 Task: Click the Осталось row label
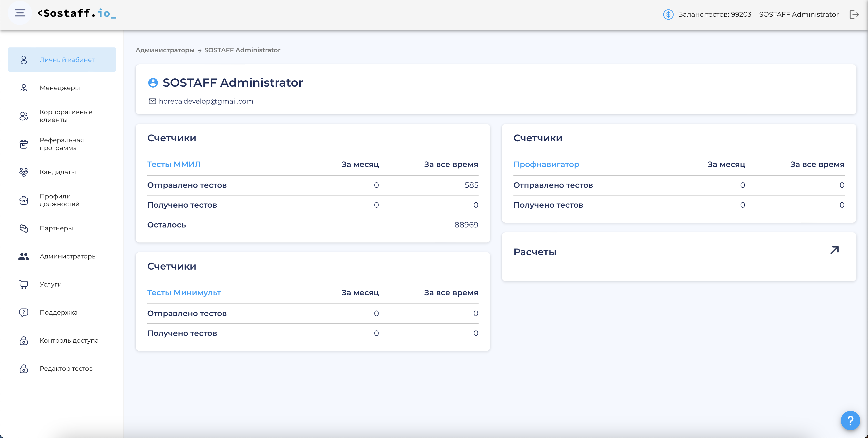(x=166, y=225)
